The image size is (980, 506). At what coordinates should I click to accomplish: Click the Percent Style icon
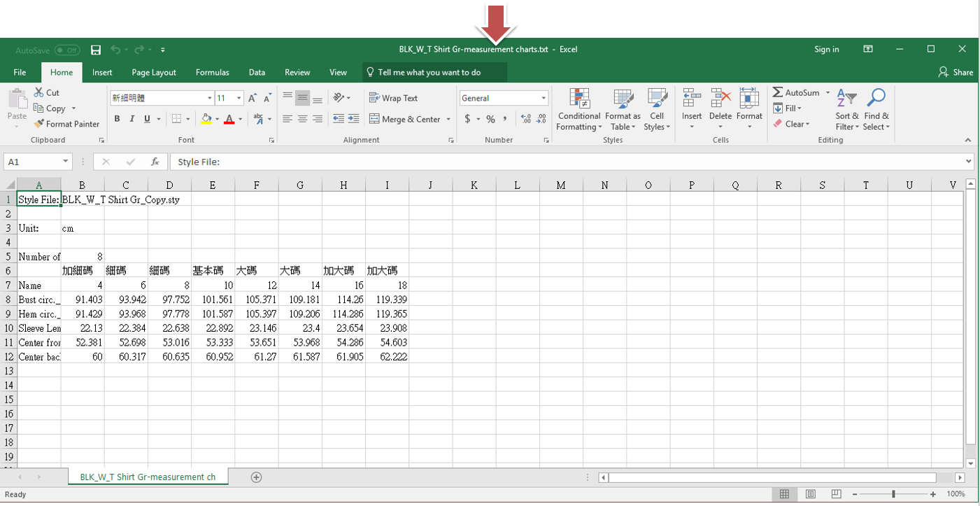[x=490, y=119]
